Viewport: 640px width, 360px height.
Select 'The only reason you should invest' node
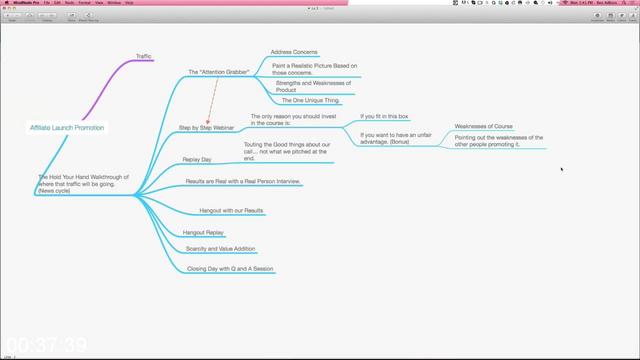point(293,120)
